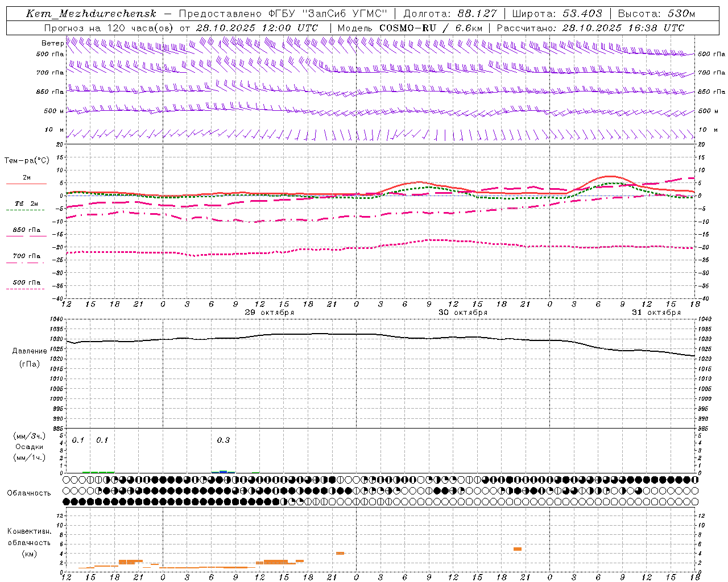Click the Облачность cloud cover label
Image resolution: width=728 pixels, height=582 pixels.
tap(29, 493)
